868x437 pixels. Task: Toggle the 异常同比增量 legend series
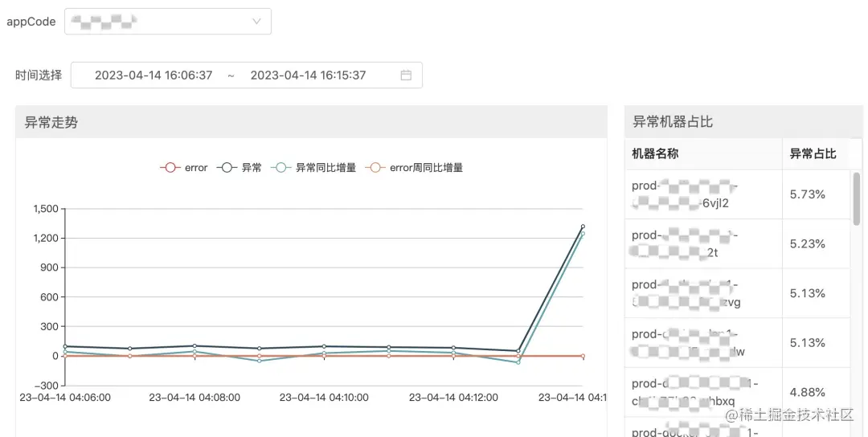313,168
